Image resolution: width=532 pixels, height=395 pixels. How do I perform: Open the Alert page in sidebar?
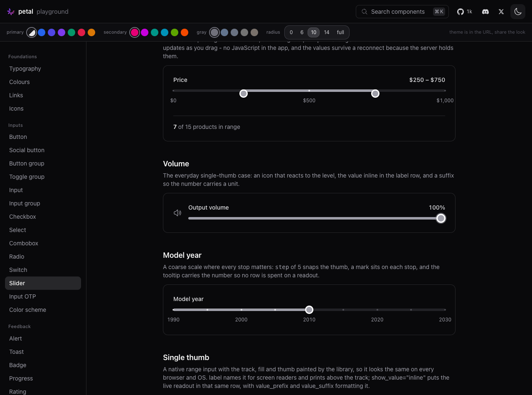(x=43, y=338)
